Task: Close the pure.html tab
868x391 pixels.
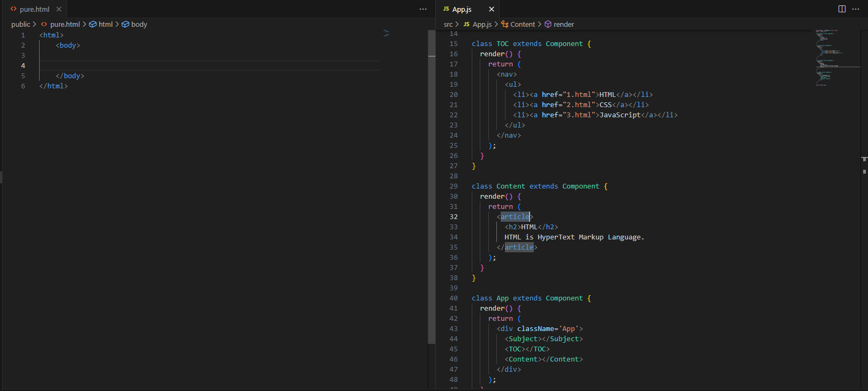Action: (59, 9)
